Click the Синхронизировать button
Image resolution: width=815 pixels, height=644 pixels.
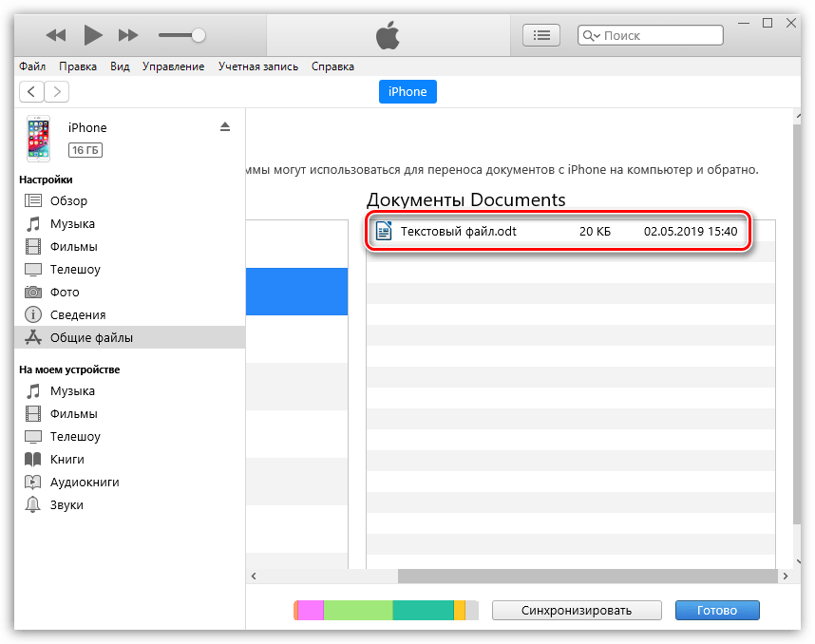pos(577,610)
